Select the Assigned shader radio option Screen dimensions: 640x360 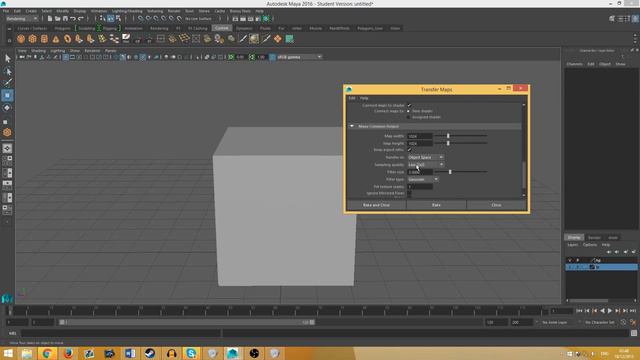(x=409, y=117)
